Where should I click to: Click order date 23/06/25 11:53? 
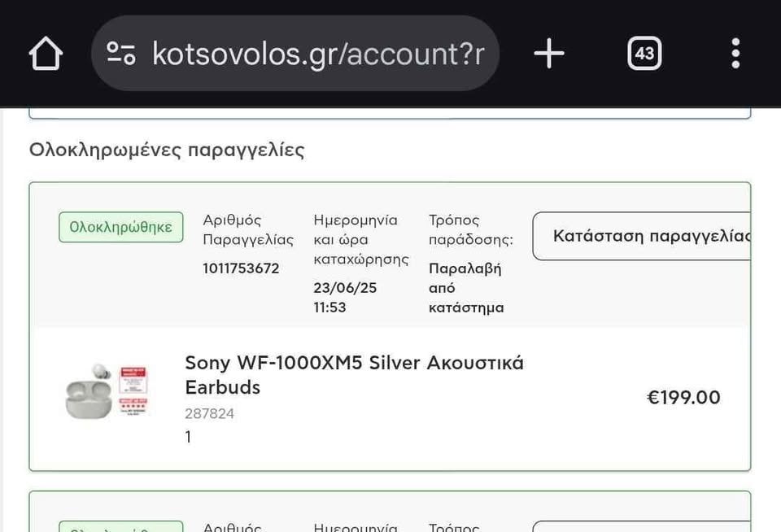pyautogui.click(x=345, y=298)
